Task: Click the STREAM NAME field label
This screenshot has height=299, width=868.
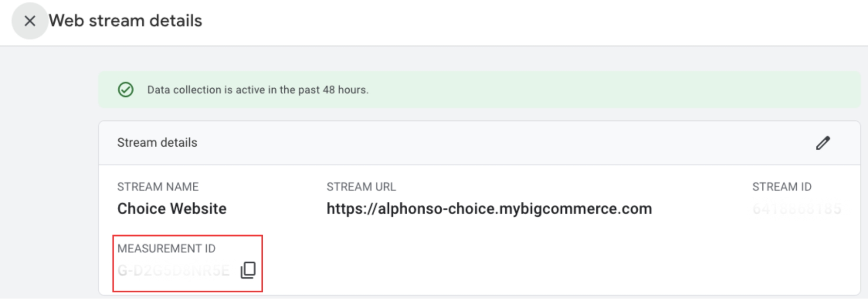Action: point(158,187)
